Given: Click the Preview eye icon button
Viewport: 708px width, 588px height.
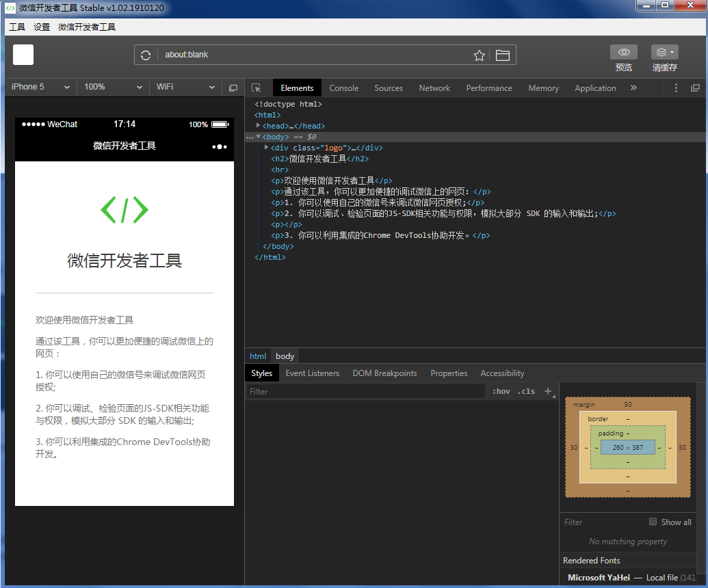Looking at the screenshot, I should [623, 53].
